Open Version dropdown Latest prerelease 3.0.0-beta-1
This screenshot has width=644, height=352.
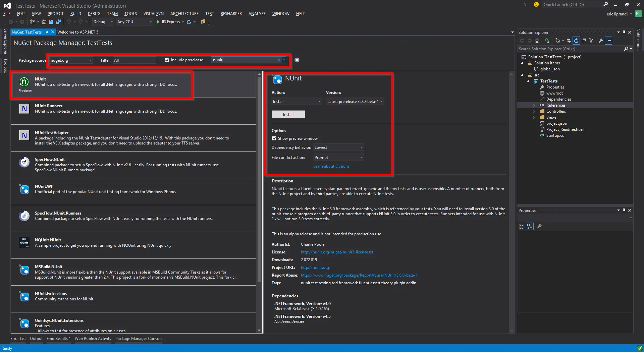(x=355, y=102)
